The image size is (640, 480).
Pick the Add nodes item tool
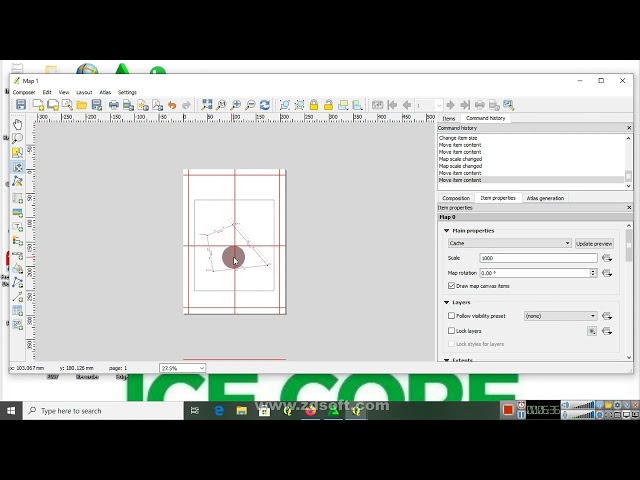point(18,282)
